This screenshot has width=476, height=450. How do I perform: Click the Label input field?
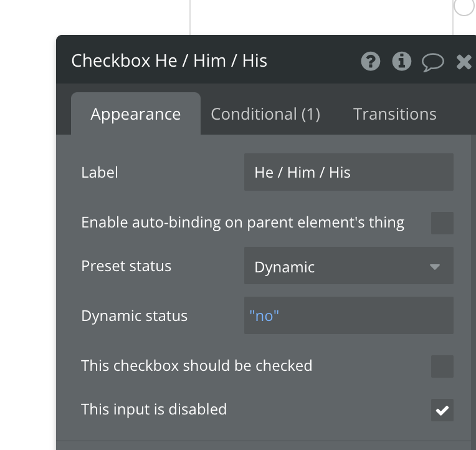[x=349, y=173]
